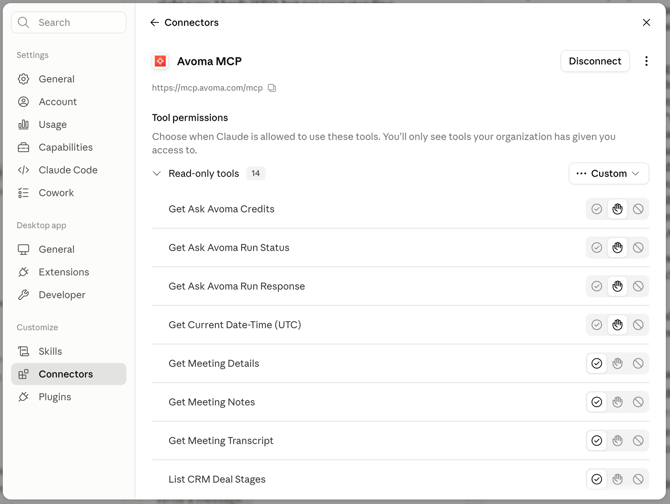Require approval for Get Ask Avoma Run Status
The width and height of the screenshot is (670, 504).
(x=617, y=247)
